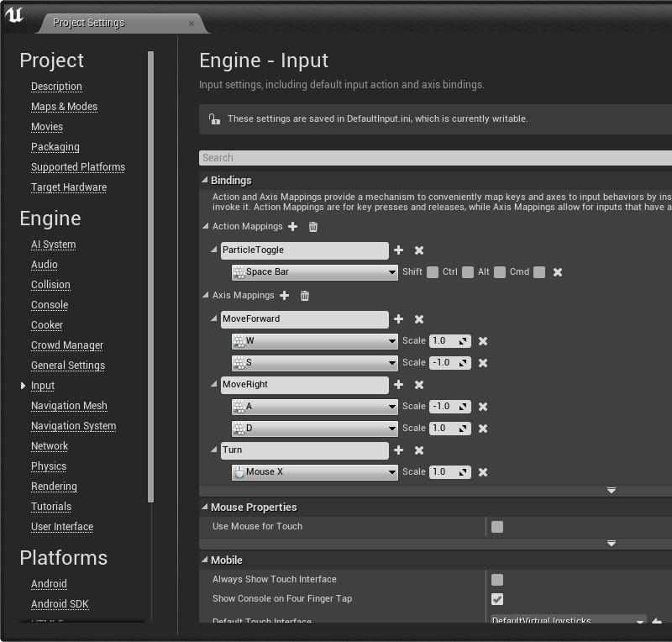Viewport: 672px width, 642px height.
Task: Toggle Use Mouse for Touch checkbox
Action: tap(497, 527)
